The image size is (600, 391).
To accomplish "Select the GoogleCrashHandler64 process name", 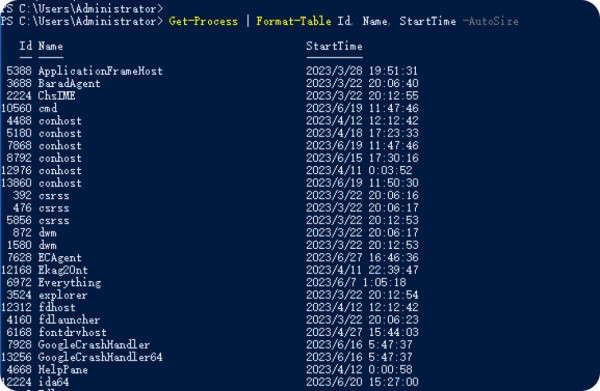I will point(100,357).
